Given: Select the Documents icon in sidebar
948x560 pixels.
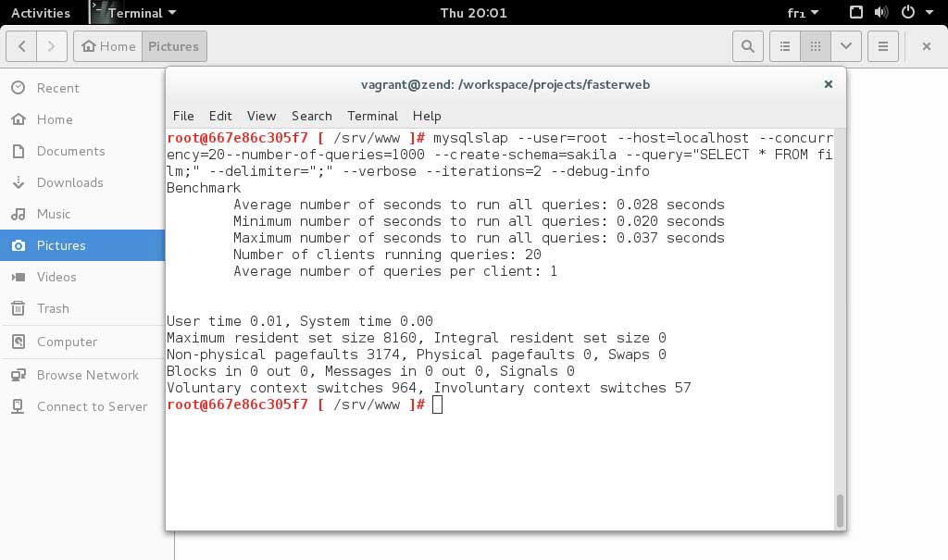Looking at the screenshot, I should [x=19, y=151].
